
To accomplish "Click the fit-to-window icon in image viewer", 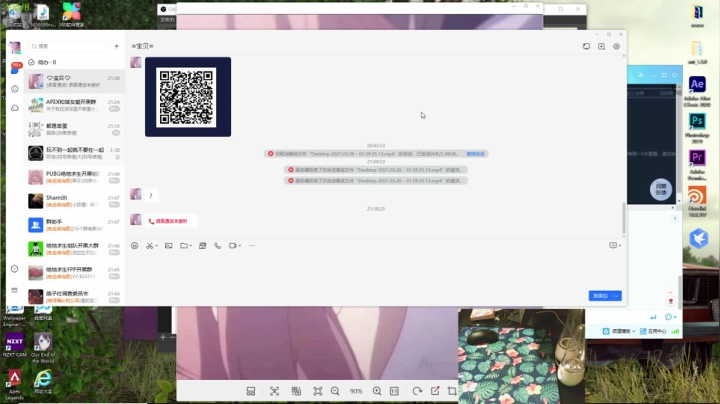I will click(317, 391).
